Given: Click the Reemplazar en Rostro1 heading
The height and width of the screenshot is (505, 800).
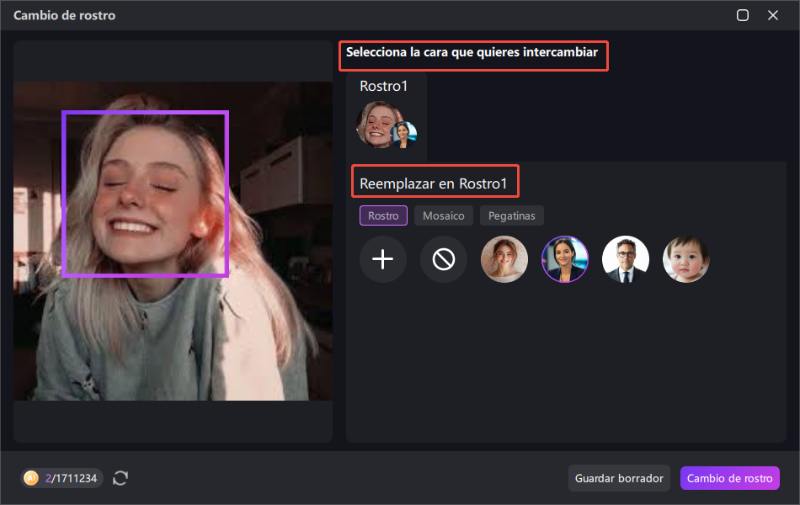Looking at the screenshot, I should coord(434,184).
